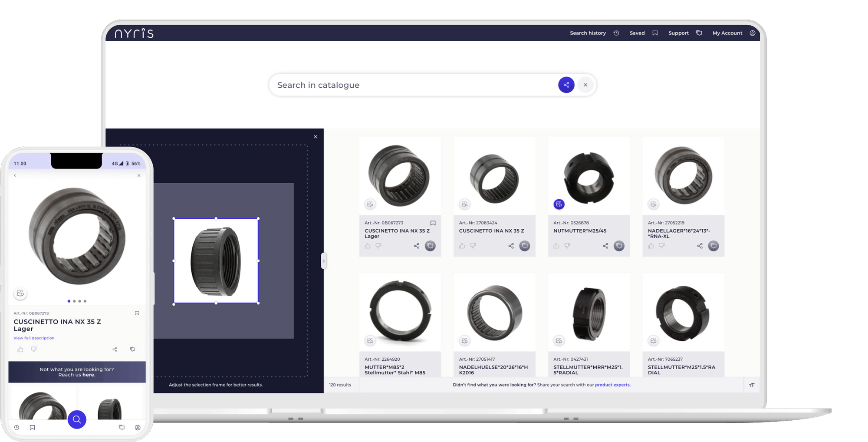868x442 pixels.
Task: Click the cropped query image in the selection frame
Action: pos(216,261)
